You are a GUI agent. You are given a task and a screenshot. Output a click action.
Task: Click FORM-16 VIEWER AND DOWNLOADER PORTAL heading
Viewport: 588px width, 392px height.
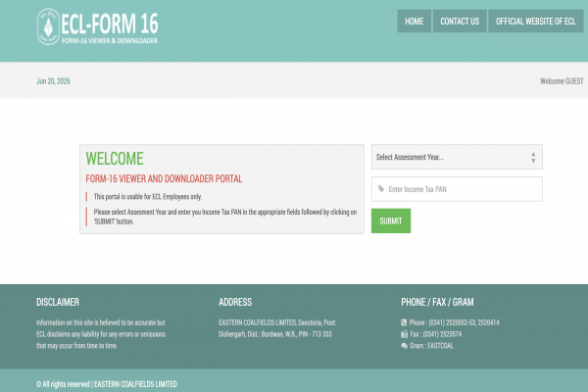coord(164,178)
